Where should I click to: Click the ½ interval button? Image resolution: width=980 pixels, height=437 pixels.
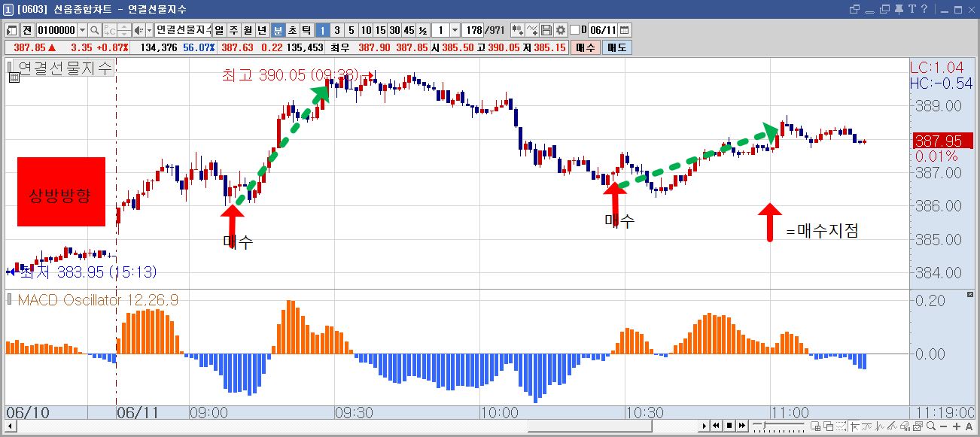point(423,30)
